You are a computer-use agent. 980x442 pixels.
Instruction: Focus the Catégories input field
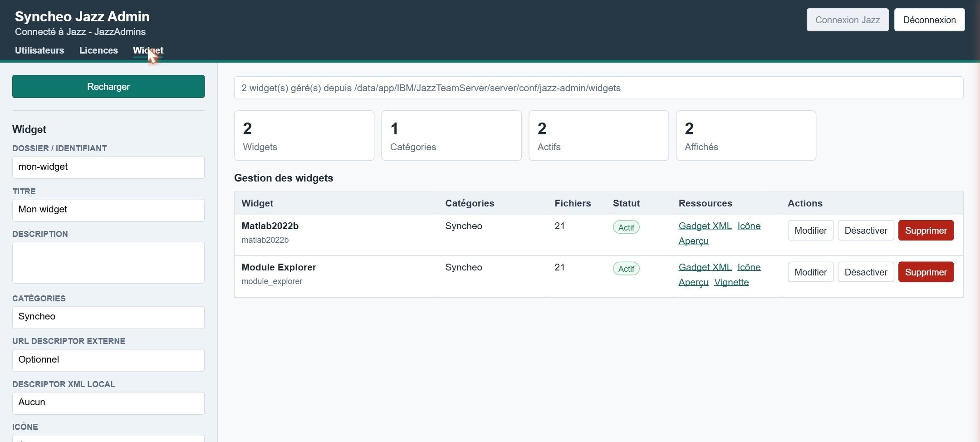[x=108, y=317]
